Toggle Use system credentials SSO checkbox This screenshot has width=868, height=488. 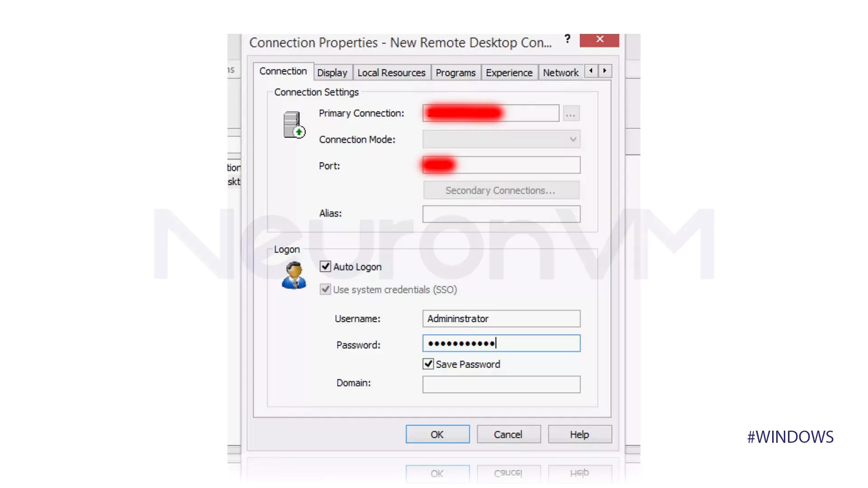tap(325, 289)
